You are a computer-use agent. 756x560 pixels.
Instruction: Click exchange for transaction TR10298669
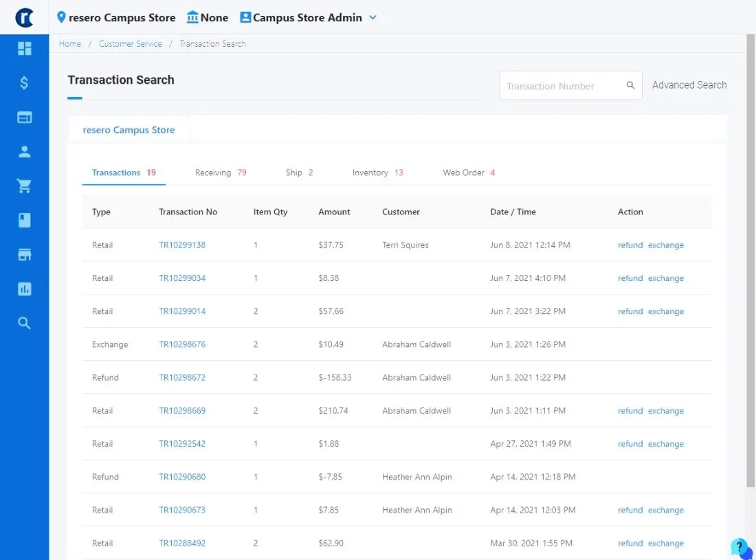(666, 411)
